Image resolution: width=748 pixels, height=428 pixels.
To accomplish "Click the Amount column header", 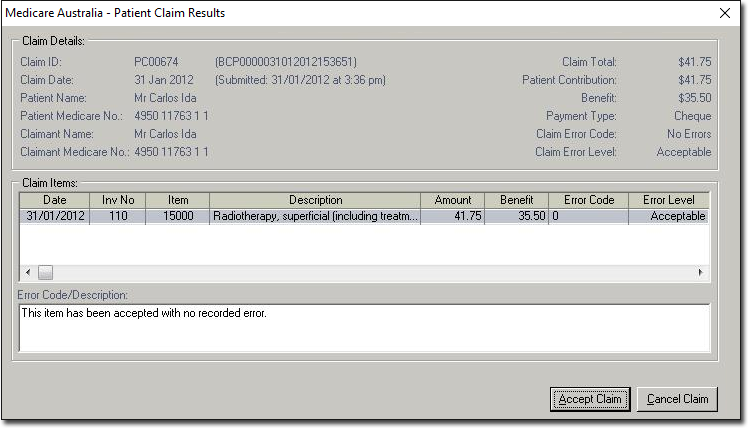I will point(453,200).
